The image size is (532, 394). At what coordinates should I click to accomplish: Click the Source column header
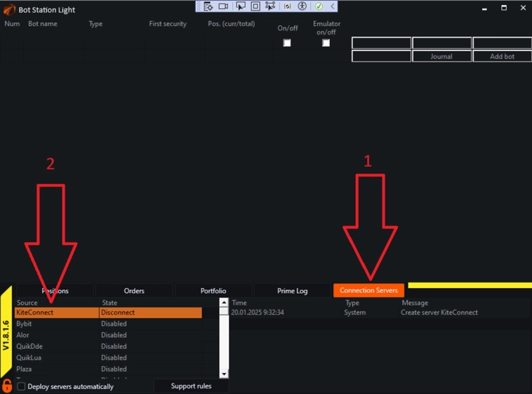[x=27, y=303]
